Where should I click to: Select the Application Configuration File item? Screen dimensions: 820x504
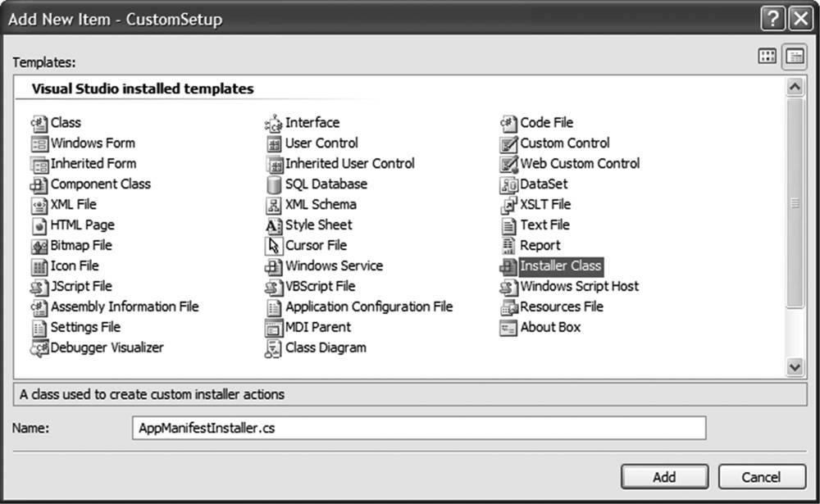click(x=359, y=307)
